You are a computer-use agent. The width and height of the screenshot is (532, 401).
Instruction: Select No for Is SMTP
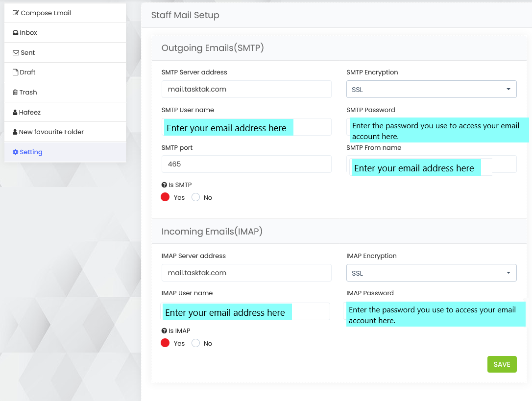(x=196, y=197)
